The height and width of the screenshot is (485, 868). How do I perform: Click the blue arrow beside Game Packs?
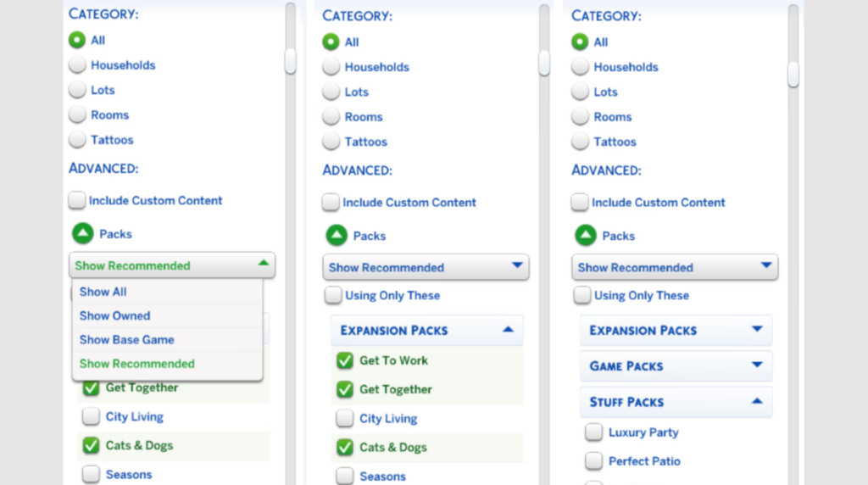(757, 365)
